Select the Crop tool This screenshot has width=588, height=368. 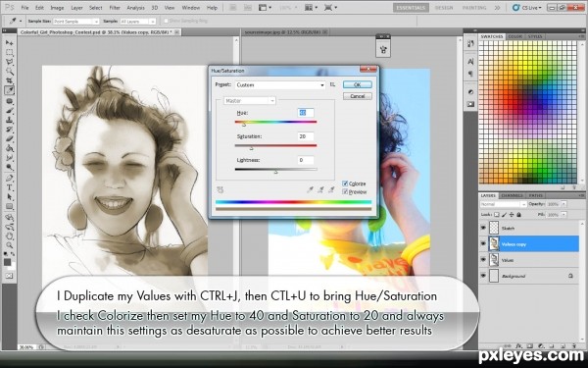pyautogui.click(x=9, y=80)
